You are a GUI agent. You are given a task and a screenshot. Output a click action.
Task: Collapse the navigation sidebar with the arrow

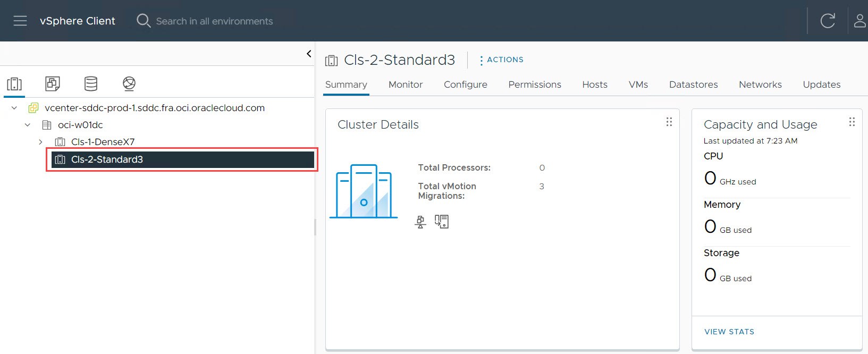[309, 54]
